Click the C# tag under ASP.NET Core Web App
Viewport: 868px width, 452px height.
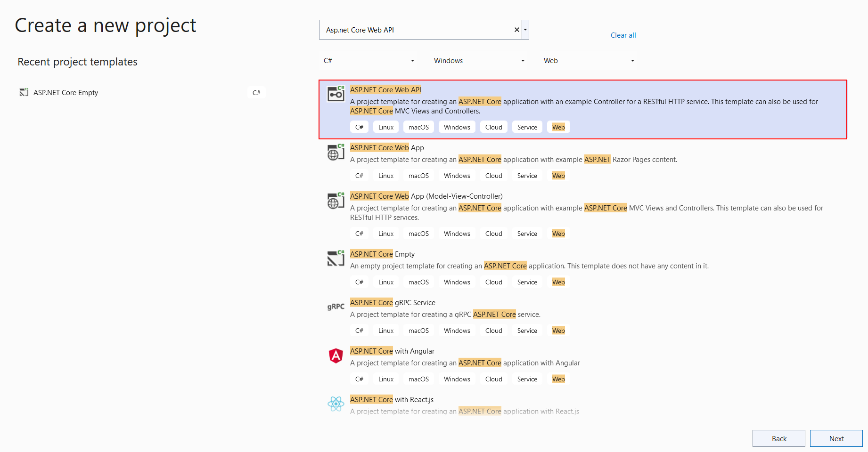359,176
